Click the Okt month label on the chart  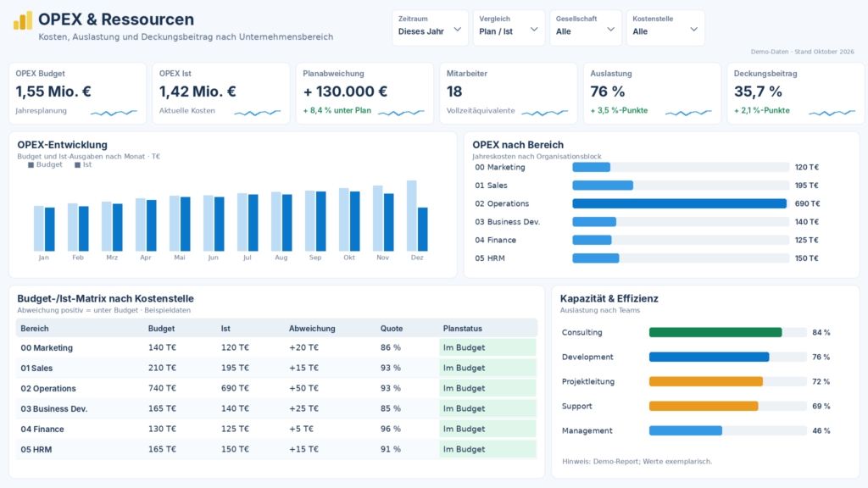point(349,258)
